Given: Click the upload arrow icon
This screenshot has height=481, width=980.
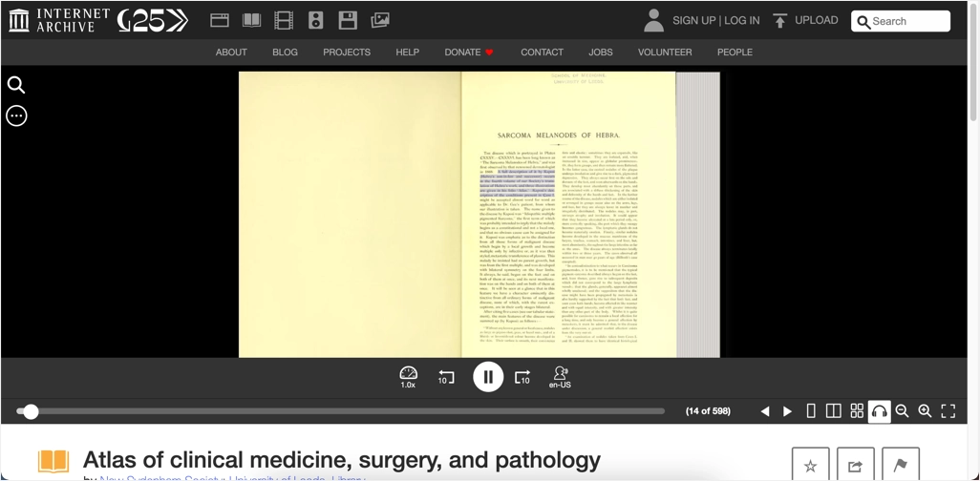Looking at the screenshot, I should coord(779,21).
